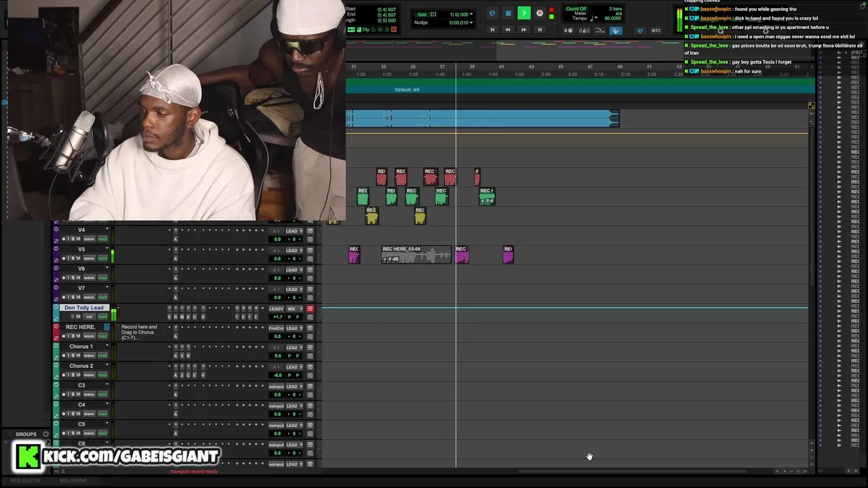Click the output window icon on C4 track

[310, 406]
